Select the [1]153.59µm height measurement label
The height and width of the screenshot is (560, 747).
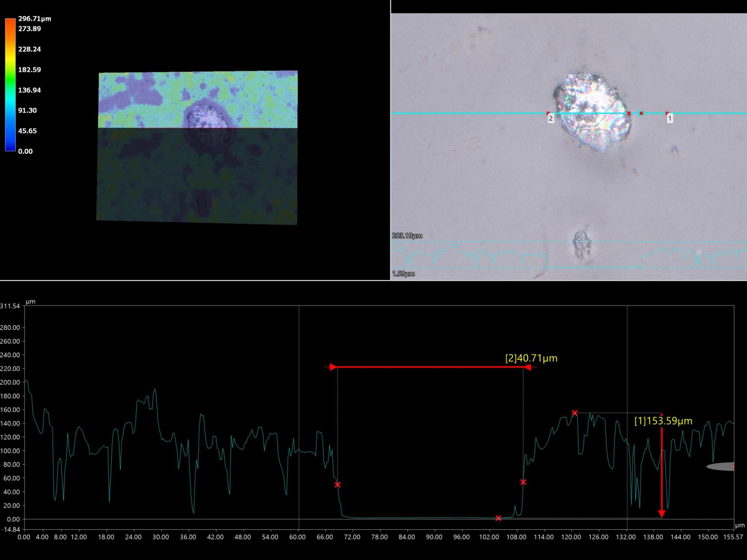[663, 421]
